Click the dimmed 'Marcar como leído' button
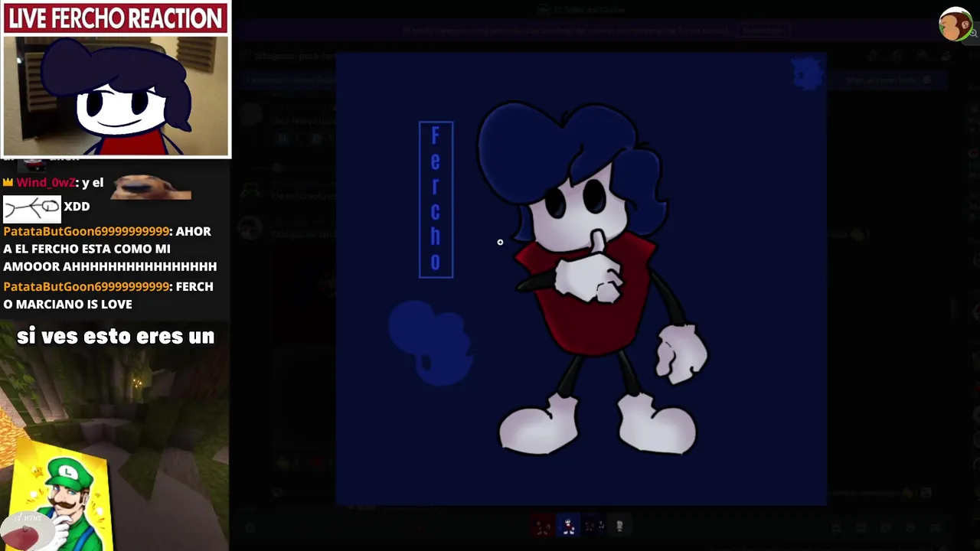 888,80
